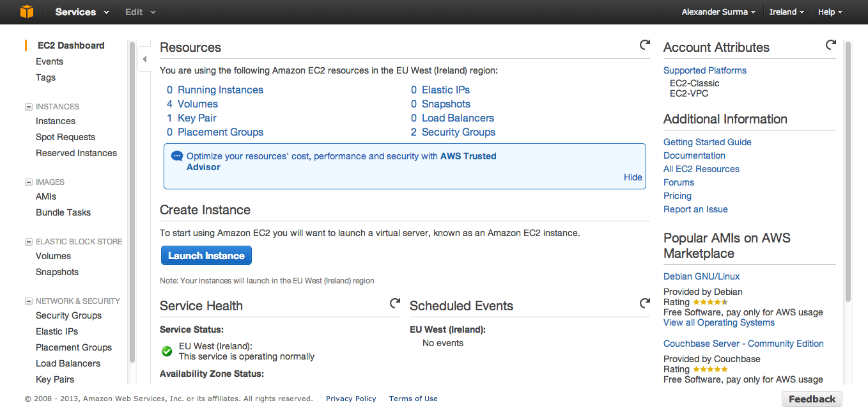Refresh the Service Health section
The height and width of the screenshot is (412, 868).
[x=395, y=303]
